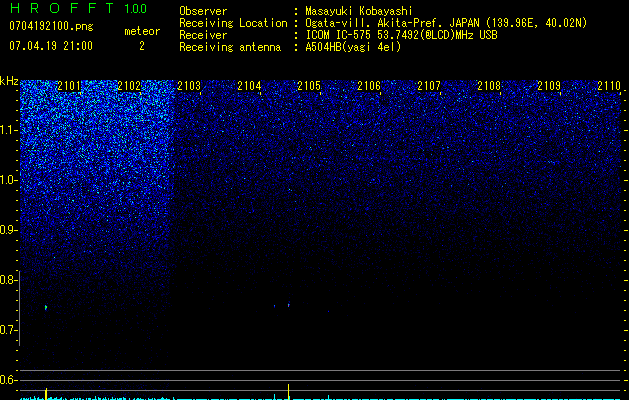
Task: Click the ICOM IC-575 receiver text
Action: point(401,35)
